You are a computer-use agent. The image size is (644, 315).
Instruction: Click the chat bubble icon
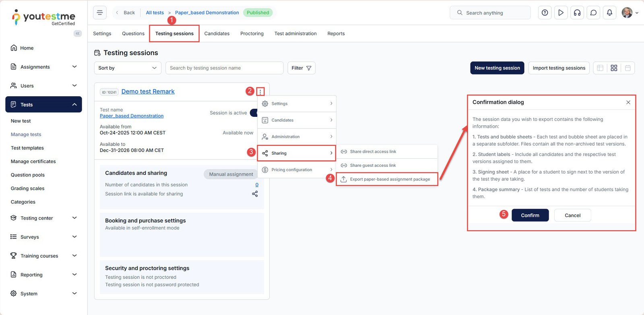[593, 13]
